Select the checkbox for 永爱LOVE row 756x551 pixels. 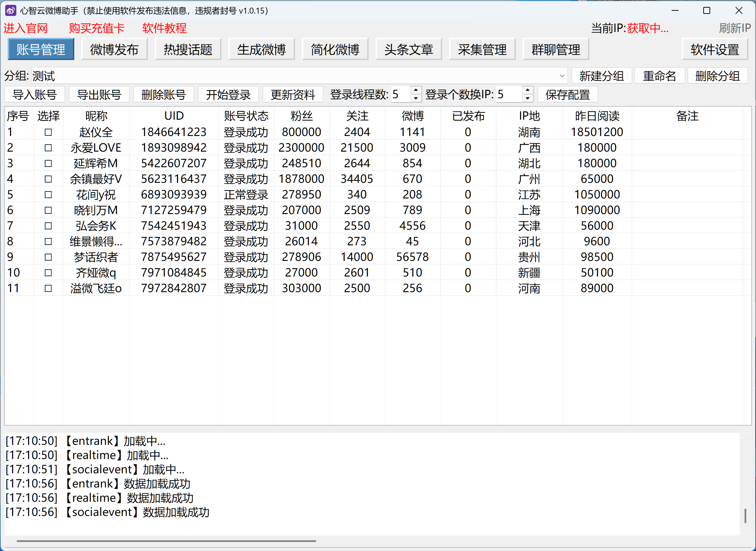pyautogui.click(x=48, y=148)
